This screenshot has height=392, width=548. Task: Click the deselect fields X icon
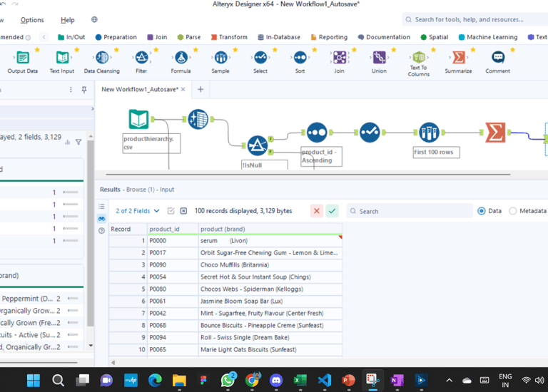click(183, 211)
